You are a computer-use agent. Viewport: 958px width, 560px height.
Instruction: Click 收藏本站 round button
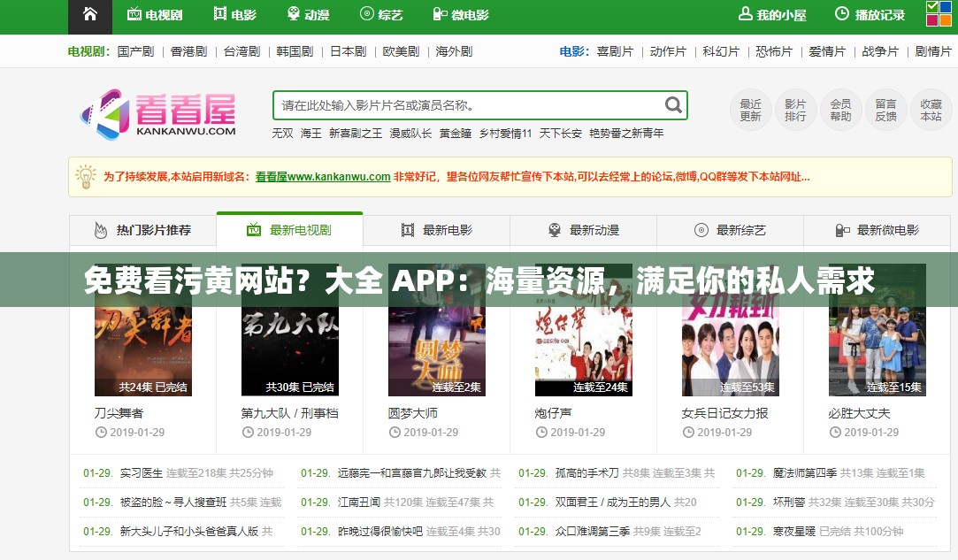(931, 110)
